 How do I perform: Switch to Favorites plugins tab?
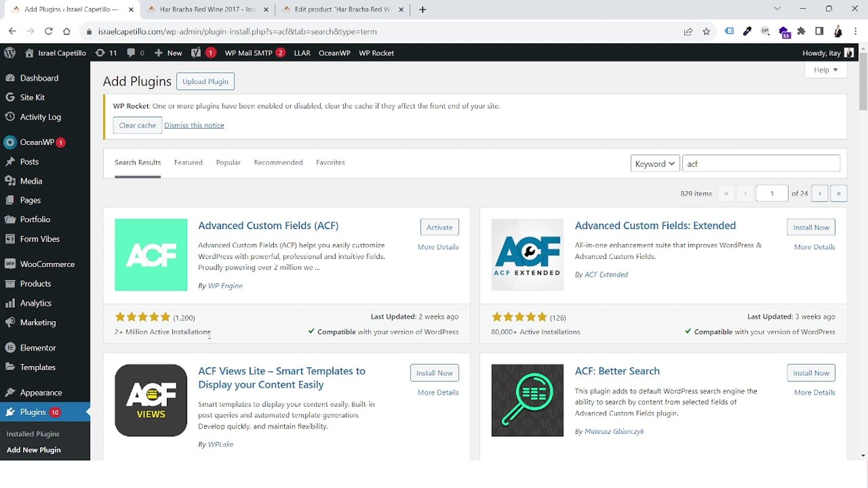330,163
